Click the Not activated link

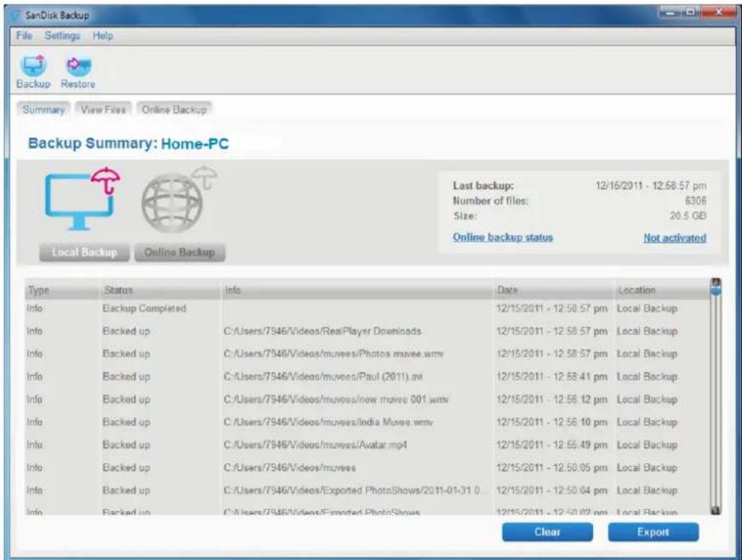(x=675, y=238)
